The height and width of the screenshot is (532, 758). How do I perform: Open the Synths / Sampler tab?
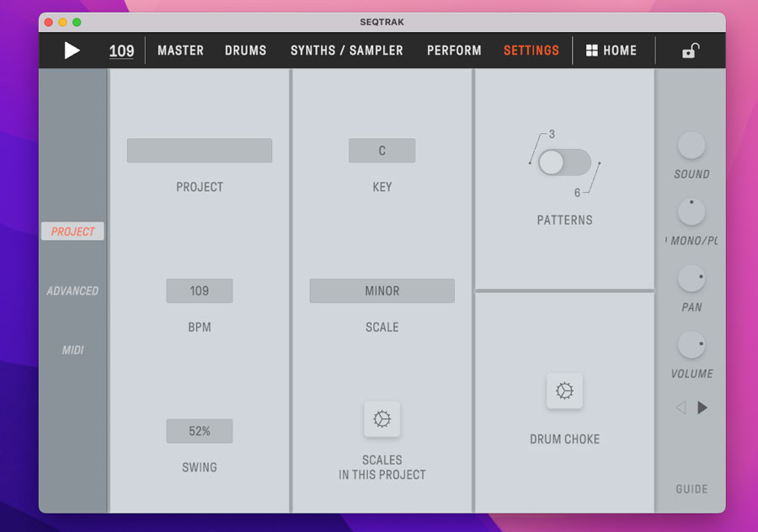[346, 51]
